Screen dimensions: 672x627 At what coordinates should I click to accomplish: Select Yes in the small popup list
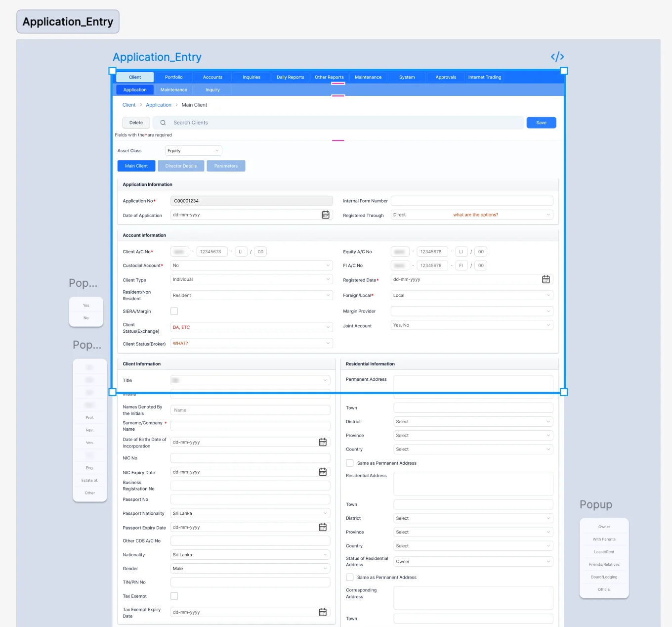pyautogui.click(x=86, y=305)
